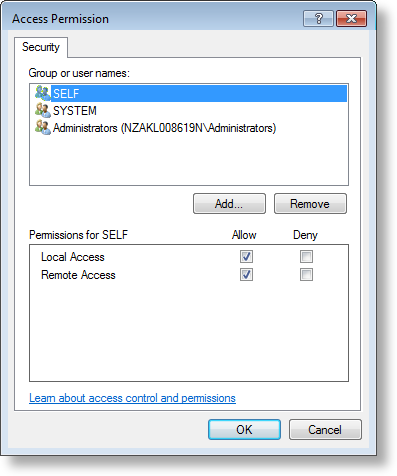
Task: Tick the Deny box for Local Access
Action: coord(306,257)
